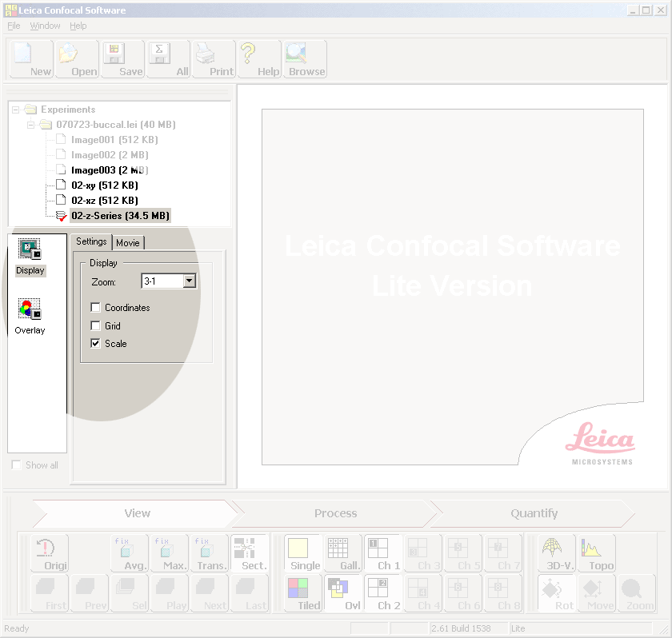This screenshot has width=672, height=638.
Task: Click the Max. projection icon
Action: pos(170,552)
